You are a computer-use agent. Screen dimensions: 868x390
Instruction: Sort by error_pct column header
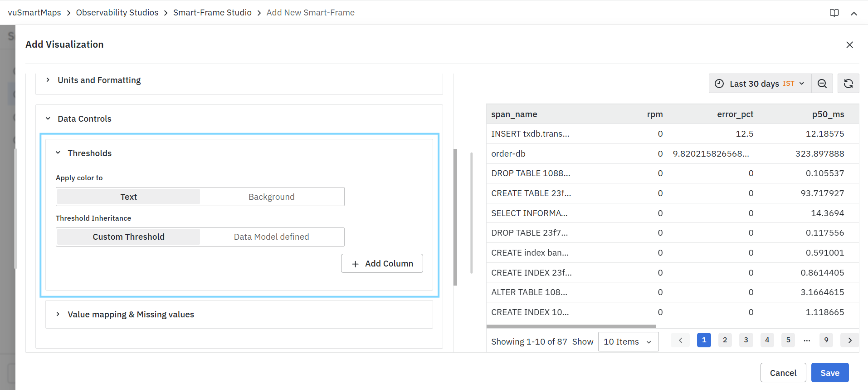coord(735,114)
